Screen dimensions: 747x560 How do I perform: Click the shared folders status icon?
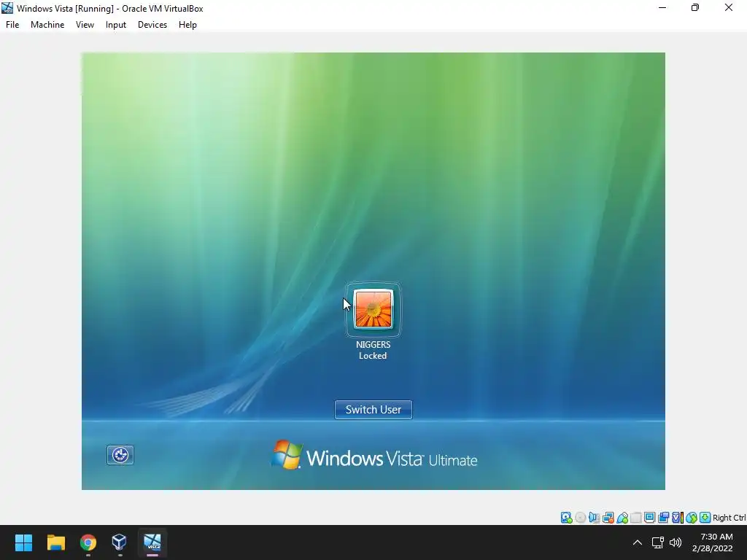tap(636, 518)
